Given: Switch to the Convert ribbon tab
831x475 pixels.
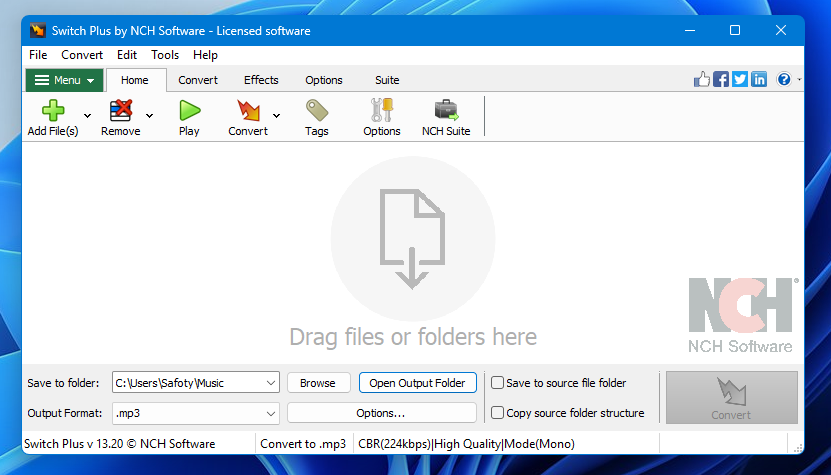Looking at the screenshot, I should [198, 80].
